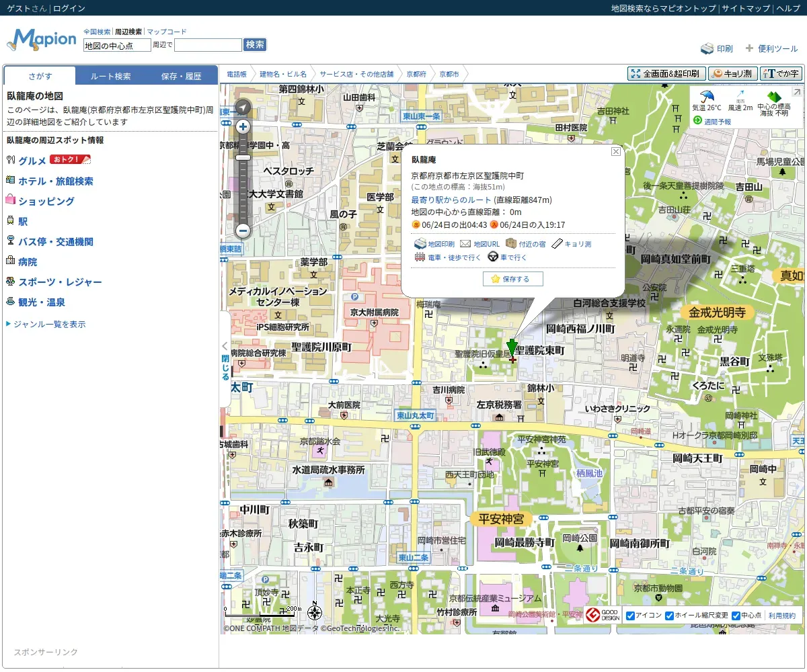Open 最寄り駅からのルート link
The height and width of the screenshot is (672, 807).
(x=451, y=200)
